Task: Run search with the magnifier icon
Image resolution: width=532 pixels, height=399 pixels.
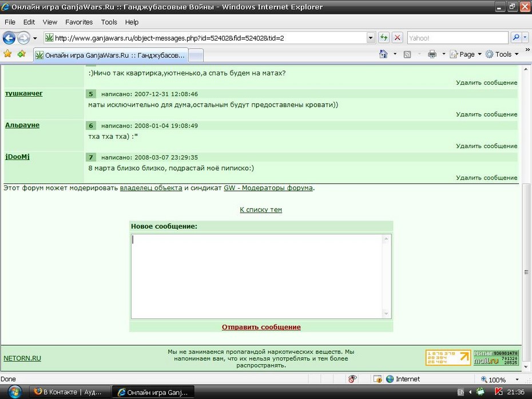Action: pos(516,38)
